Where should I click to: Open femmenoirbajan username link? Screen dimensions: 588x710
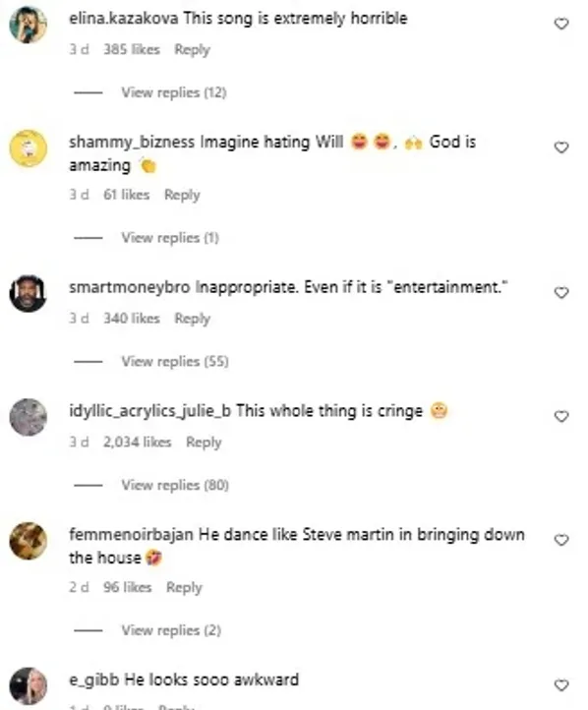click(132, 535)
